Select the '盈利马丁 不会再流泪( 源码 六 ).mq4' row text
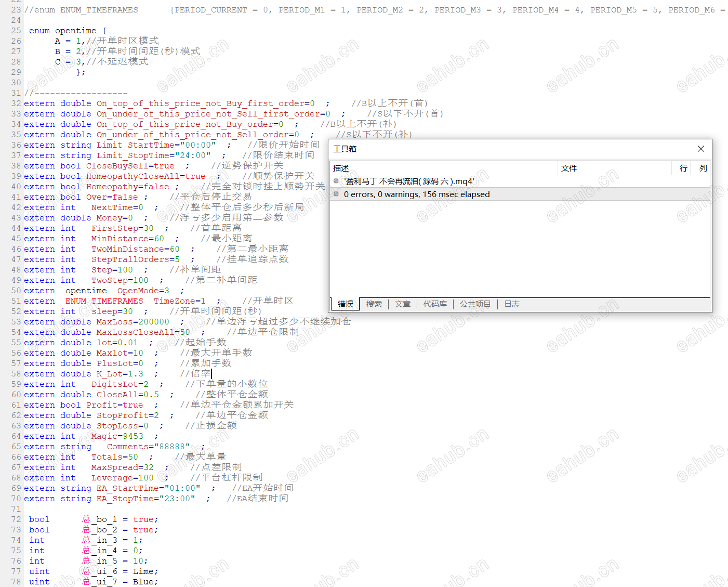This screenshot has width=728, height=587. pos(409,181)
